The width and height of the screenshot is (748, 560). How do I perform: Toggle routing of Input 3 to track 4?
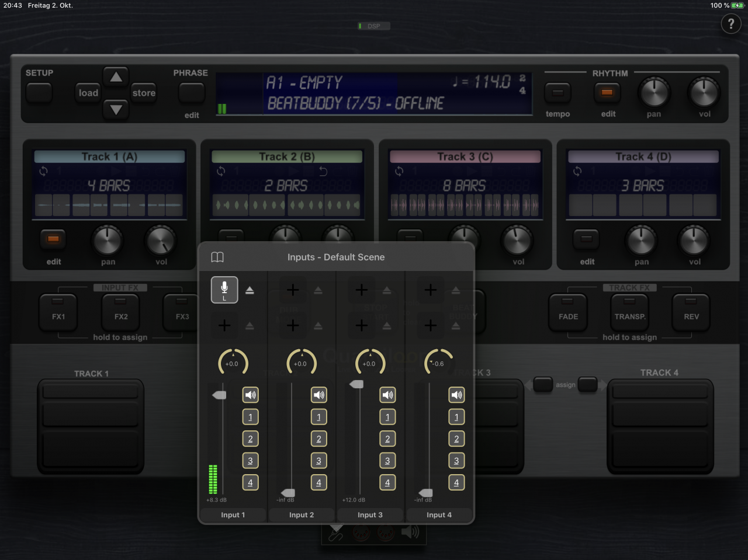[x=387, y=482]
